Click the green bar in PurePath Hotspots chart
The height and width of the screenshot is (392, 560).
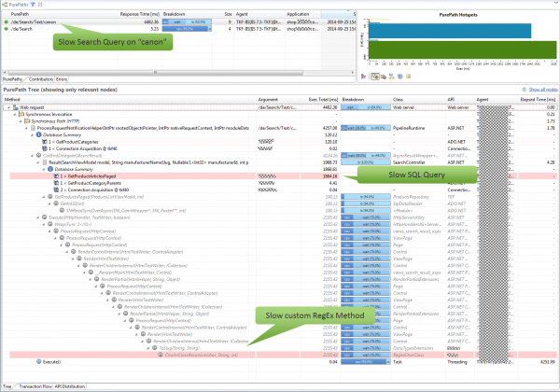pos(463,49)
